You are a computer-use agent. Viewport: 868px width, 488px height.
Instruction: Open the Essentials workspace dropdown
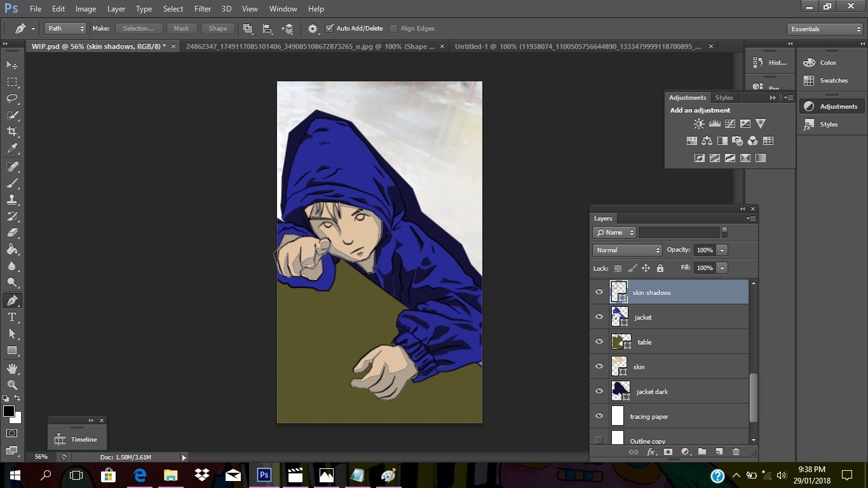824,29
